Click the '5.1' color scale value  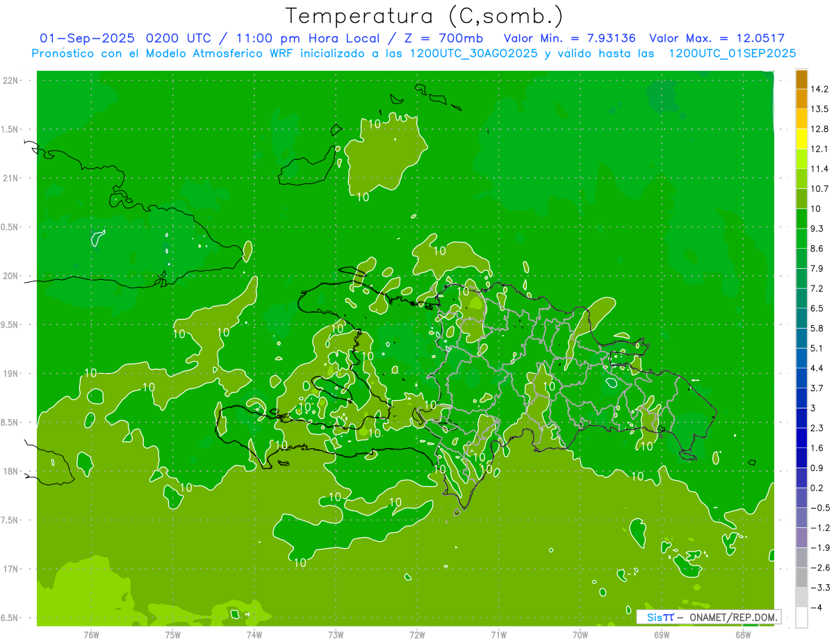pyautogui.click(x=817, y=348)
